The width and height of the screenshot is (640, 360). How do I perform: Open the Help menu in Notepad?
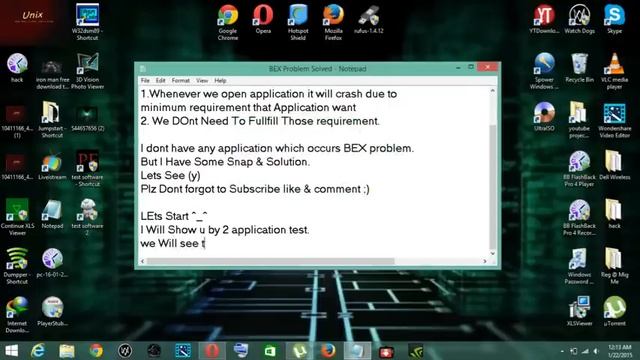[220, 80]
